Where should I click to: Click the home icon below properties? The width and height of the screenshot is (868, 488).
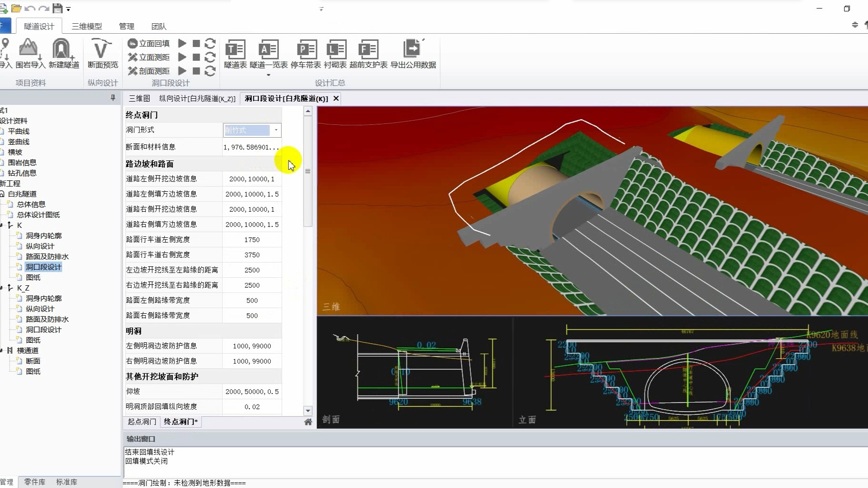tap(308, 422)
